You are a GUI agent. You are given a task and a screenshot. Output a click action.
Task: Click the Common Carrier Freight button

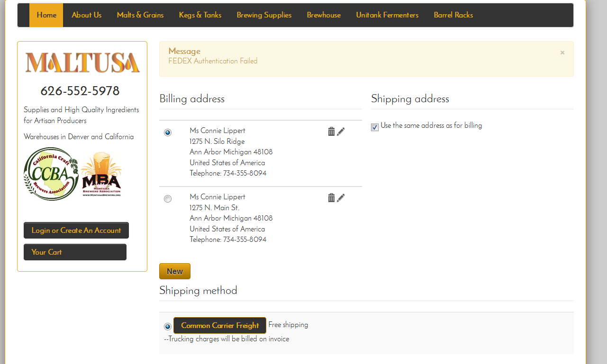[x=220, y=326]
